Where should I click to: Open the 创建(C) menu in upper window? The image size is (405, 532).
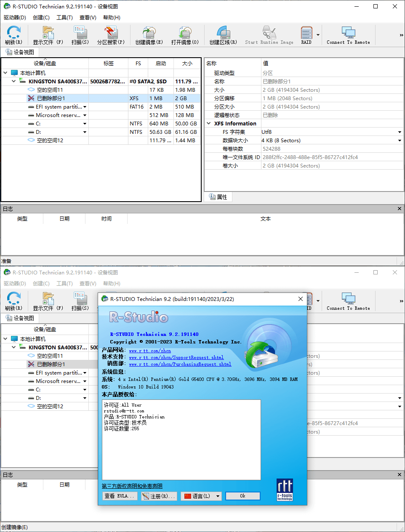coord(41,17)
